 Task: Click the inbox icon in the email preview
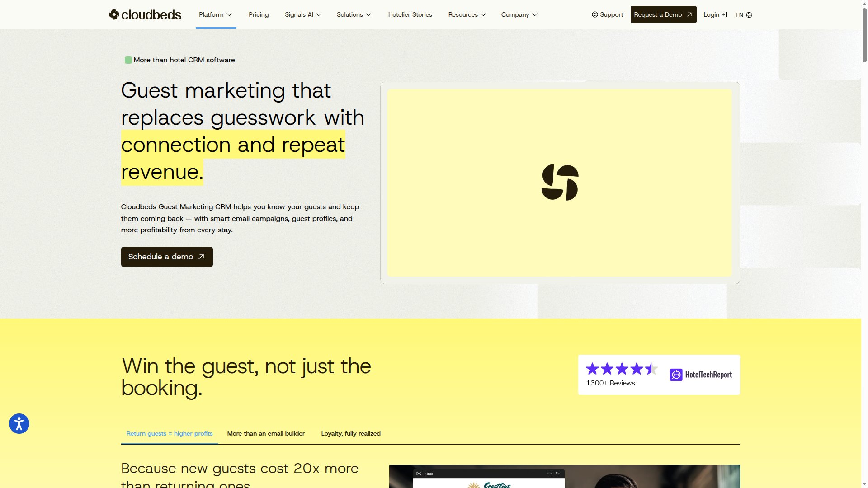click(419, 473)
